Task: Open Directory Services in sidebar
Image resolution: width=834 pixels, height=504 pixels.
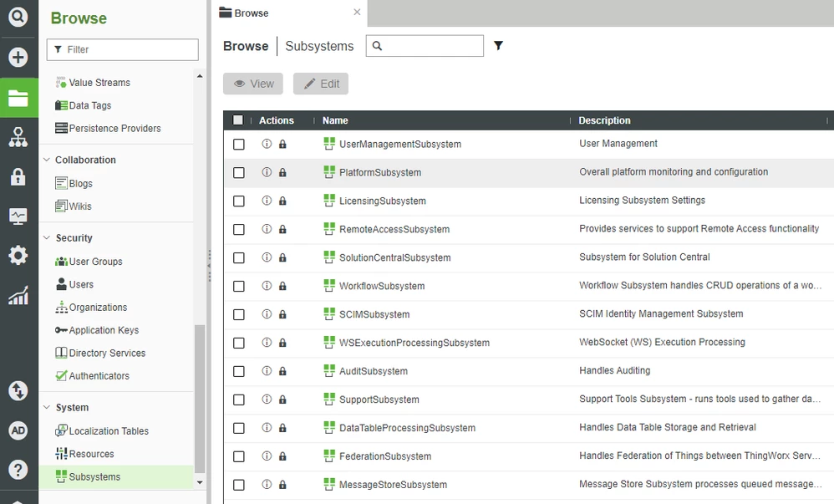Action: click(x=100, y=353)
